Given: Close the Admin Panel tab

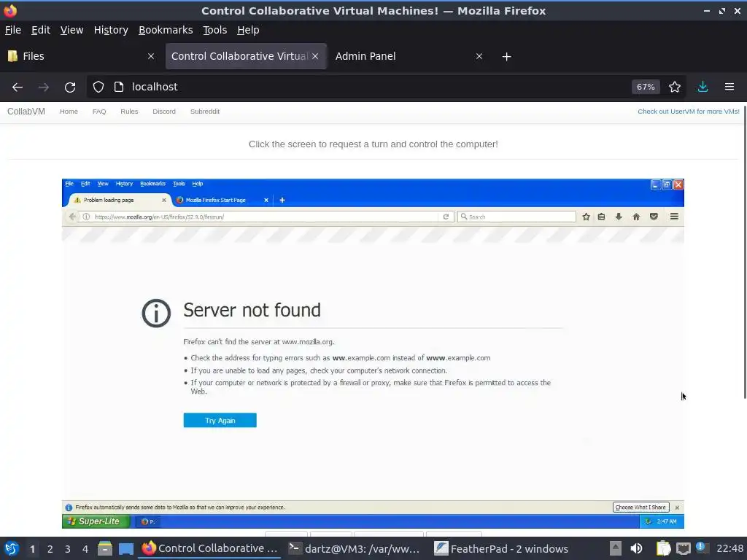Looking at the screenshot, I should pyautogui.click(x=479, y=56).
